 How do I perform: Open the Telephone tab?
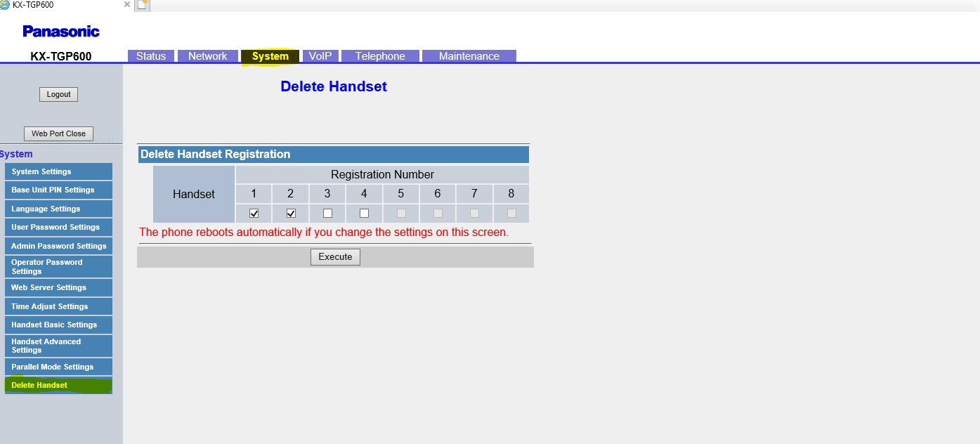(x=379, y=55)
